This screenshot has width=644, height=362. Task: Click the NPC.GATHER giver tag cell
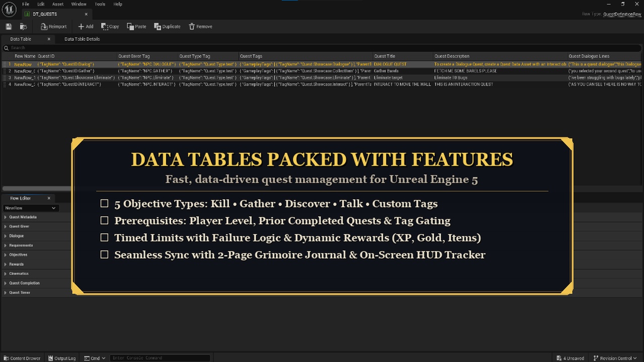145,71
